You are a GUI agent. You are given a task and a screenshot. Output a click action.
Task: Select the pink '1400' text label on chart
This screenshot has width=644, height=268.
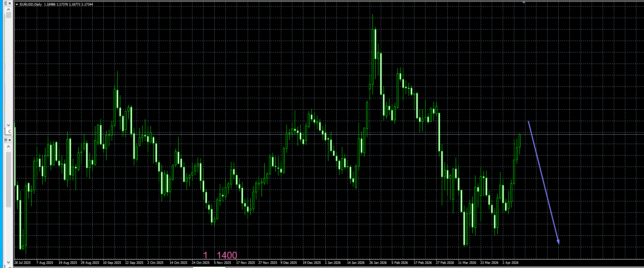click(227, 256)
